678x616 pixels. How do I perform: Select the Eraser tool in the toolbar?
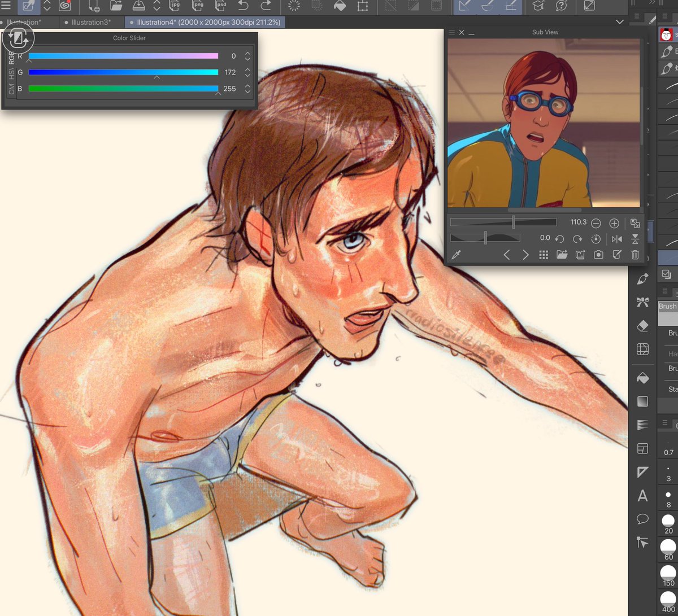tap(642, 326)
